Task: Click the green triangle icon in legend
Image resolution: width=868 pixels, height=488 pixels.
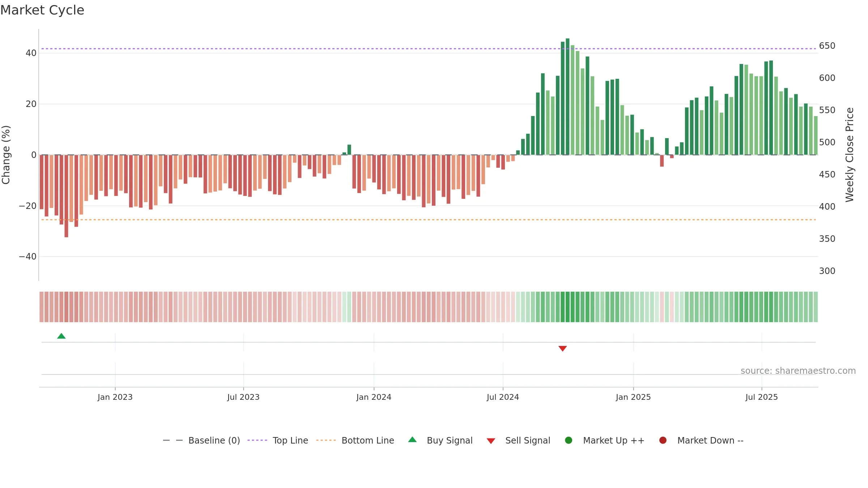Action: (x=412, y=440)
